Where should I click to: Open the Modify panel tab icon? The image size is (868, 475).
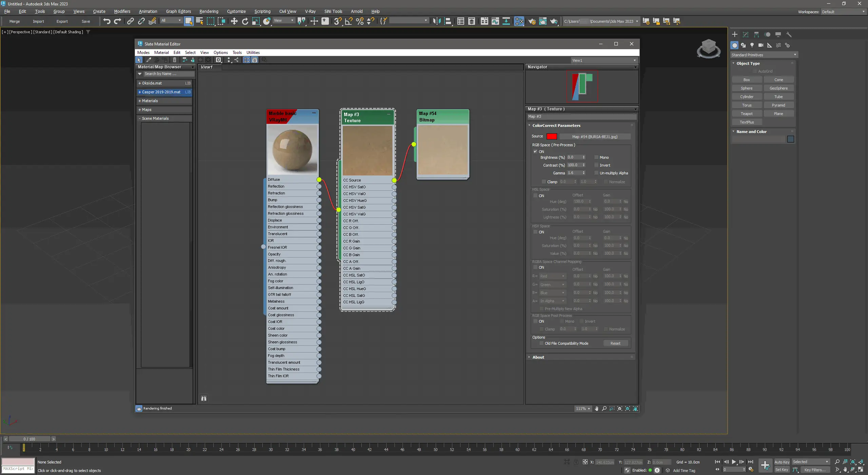pyautogui.click(x=745, y=34)
